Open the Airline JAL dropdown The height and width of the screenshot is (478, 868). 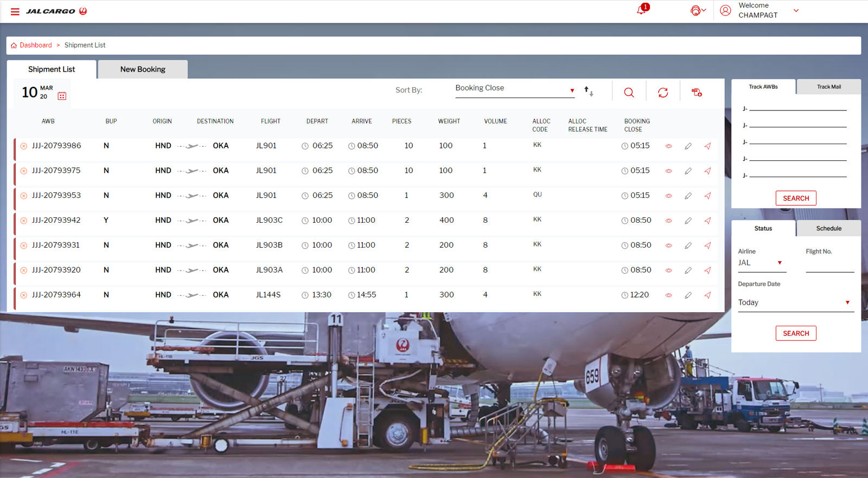[x=761, y=263]
